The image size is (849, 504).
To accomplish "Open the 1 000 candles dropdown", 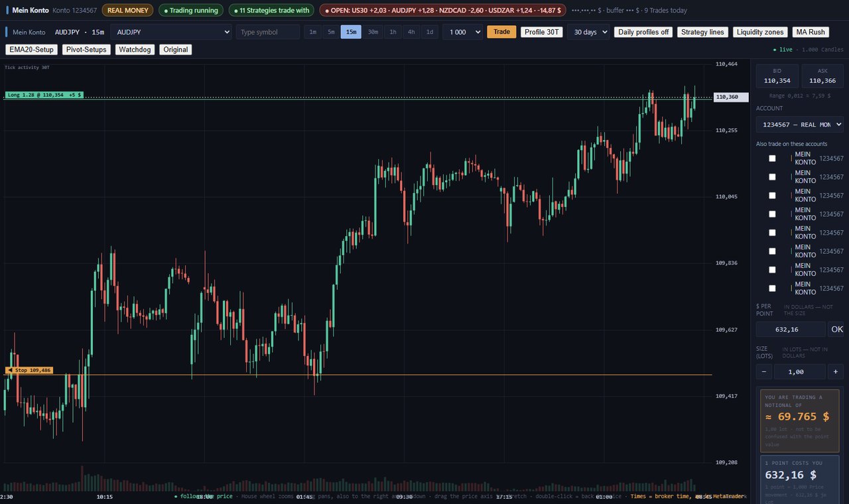I will [462, 32].
